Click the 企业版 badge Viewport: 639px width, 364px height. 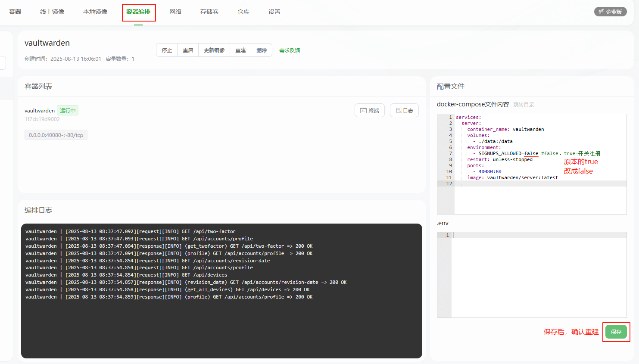(610, 12)
